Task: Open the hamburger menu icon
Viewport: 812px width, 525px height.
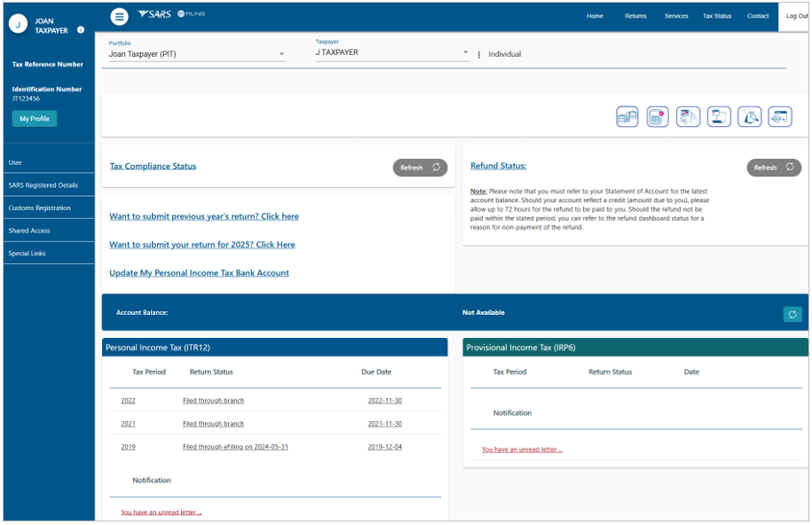Action: pyautogui.click(x=119, y=17)
